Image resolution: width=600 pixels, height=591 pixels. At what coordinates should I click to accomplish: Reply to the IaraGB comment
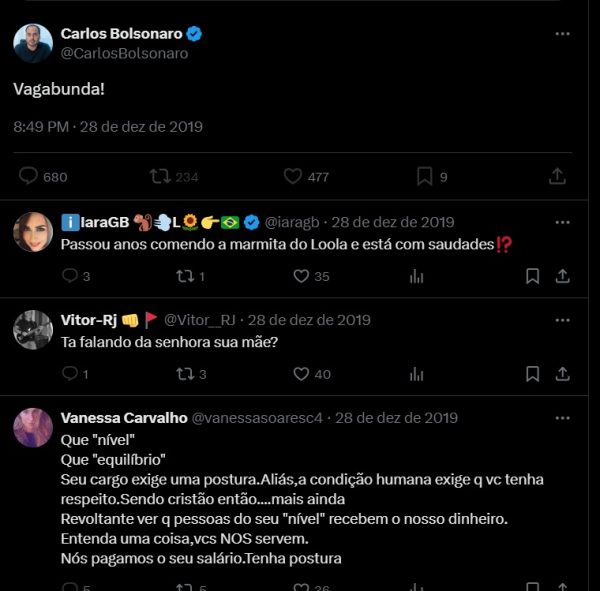[x=70, y=276]
